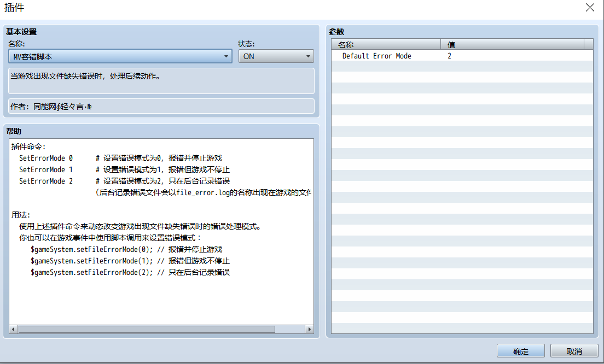Click the SetErrorMode 0 line in help
The width and height of the screenshot is (604, 364).
pyautogui.click(x=120, y=158)
